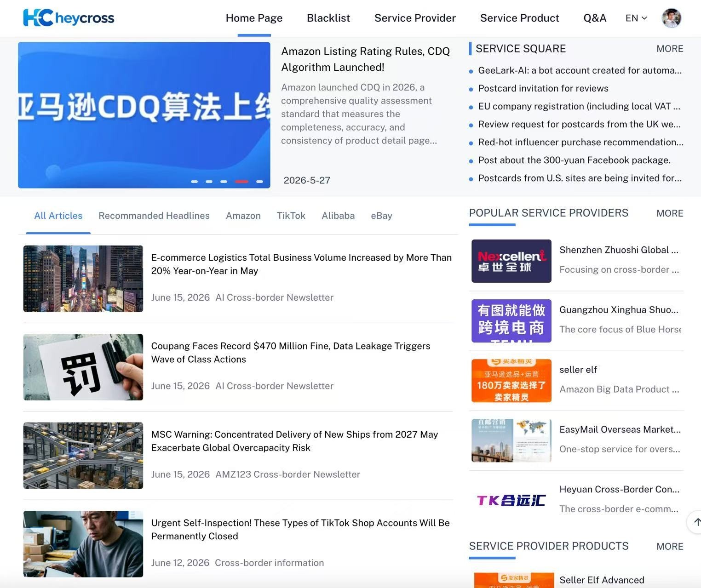The height and width of the screenshot is (588, 701).
Task: Go to the Home Page menu
Action: 254,18
